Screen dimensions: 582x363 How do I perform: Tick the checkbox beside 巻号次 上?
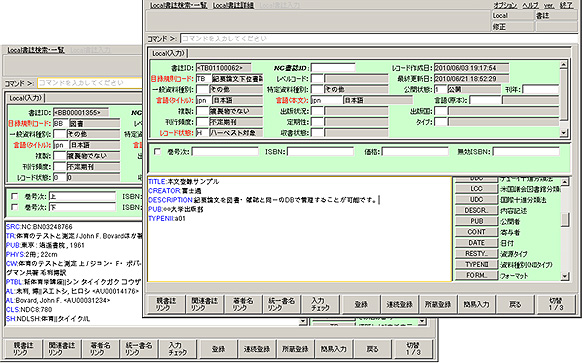14,196
